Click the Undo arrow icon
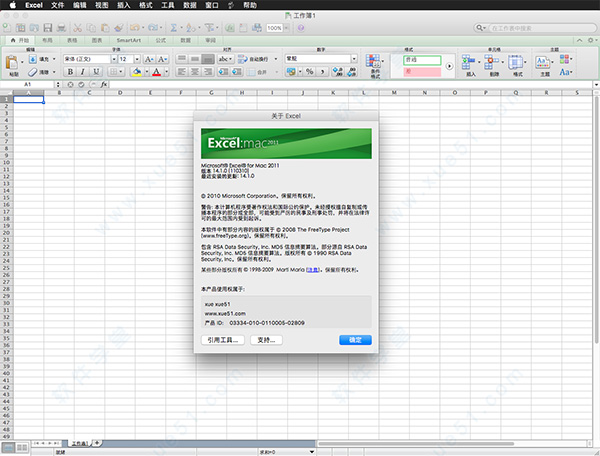The width and height of the screenshot is (600, 456). point(135,28)
